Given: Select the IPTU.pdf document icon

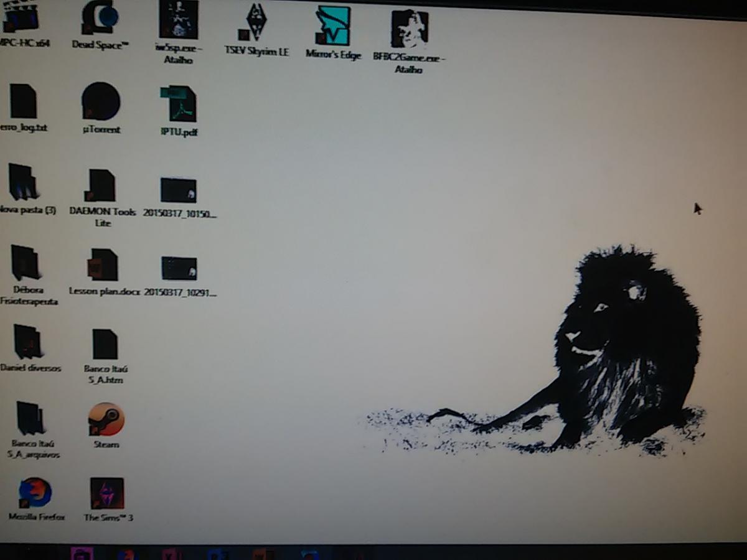Looking at the screenshot, I should coord(179,104).
